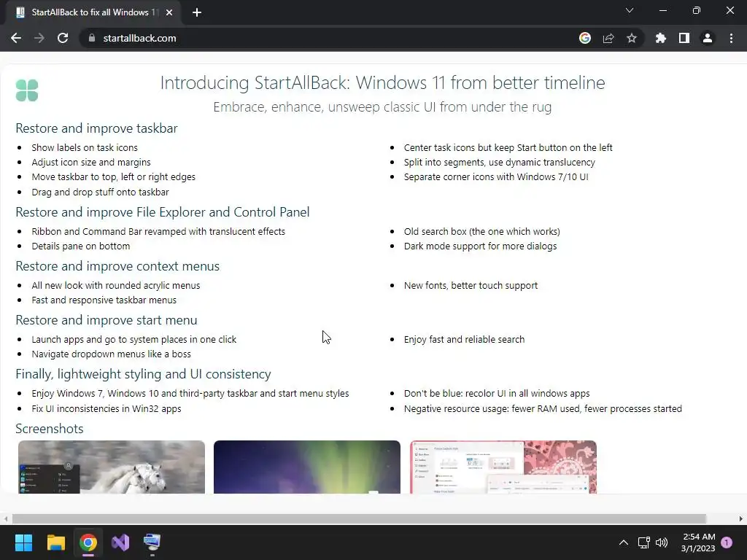Click the address bar URL startallback.com
Viewport: 747px width, 560px height.
(139, 38)
